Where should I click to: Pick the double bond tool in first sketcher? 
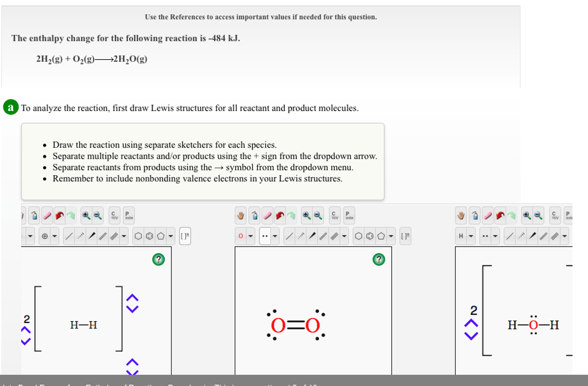coord(103,236)
